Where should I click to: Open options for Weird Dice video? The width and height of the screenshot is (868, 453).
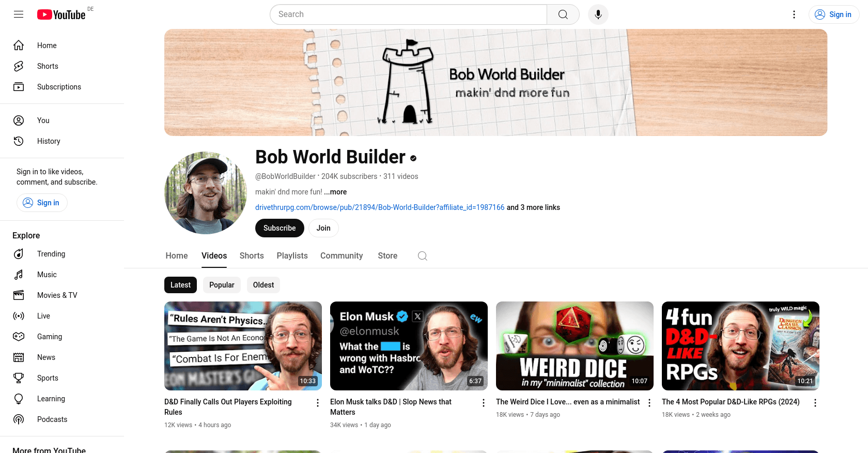point(649,403)
